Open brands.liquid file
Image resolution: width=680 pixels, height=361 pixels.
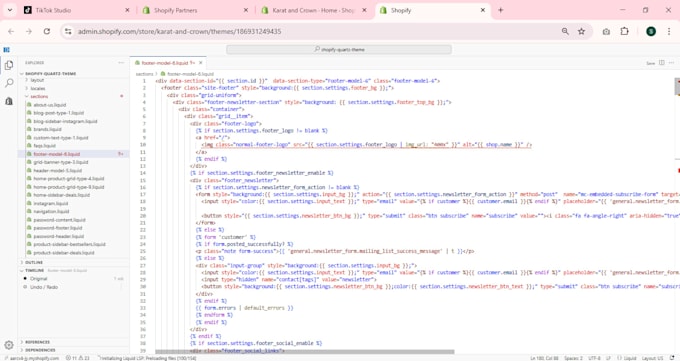coord(47,129)
